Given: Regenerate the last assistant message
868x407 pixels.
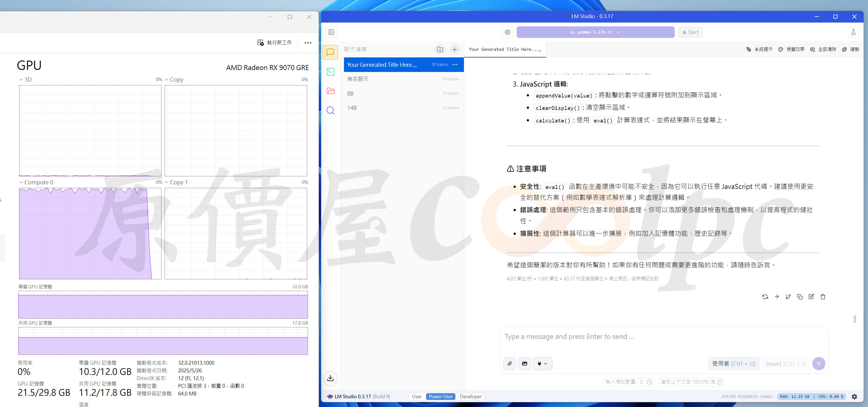Looking at the screenshot, I should tap(765, 297).
